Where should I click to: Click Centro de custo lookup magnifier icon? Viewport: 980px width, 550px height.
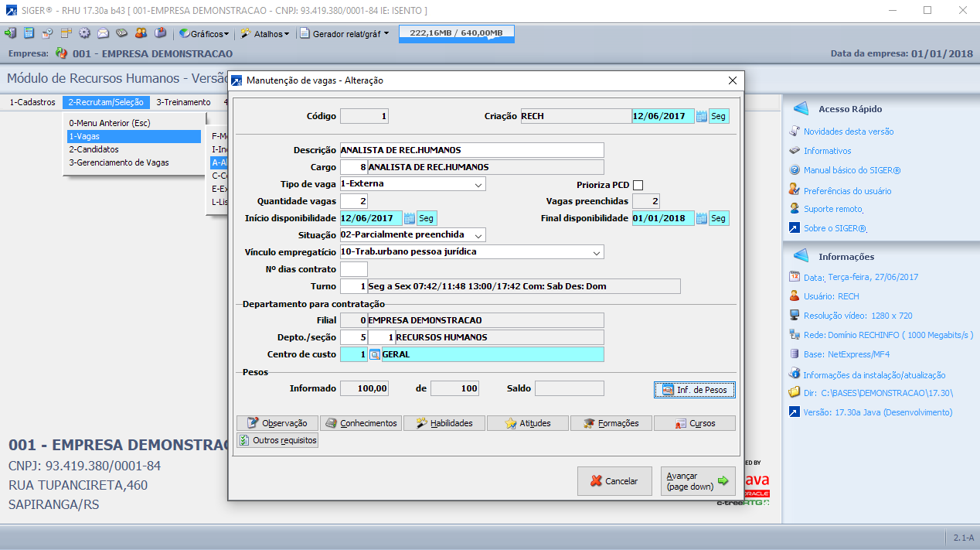(375, 354)
